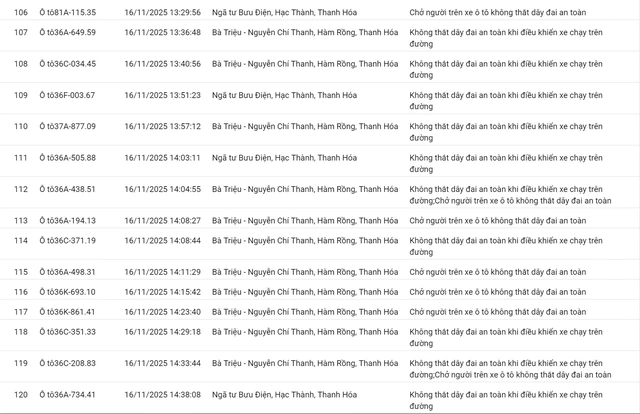Click plate 36K-693.10 cell
The height and width of the screenshot is (414, 640).
72,292
